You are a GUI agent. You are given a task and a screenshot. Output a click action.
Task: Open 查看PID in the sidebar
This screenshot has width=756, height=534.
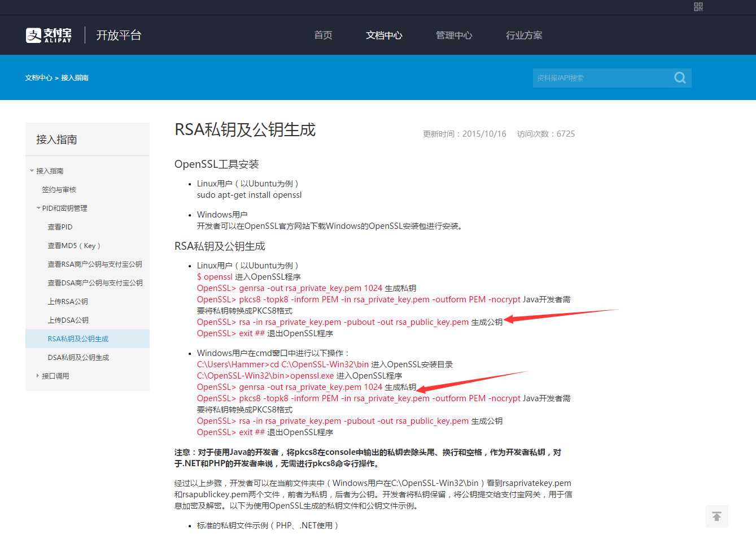60,227
